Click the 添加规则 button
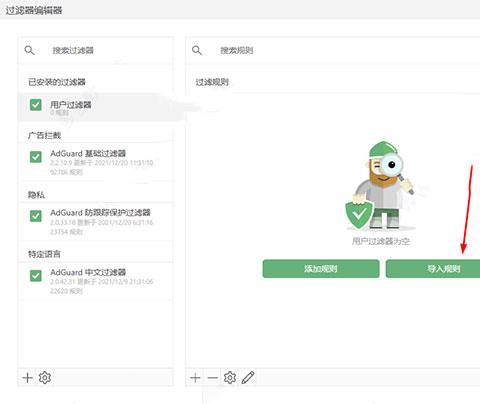The height and width of the screenshot is (404, 480). coord(321,269)
